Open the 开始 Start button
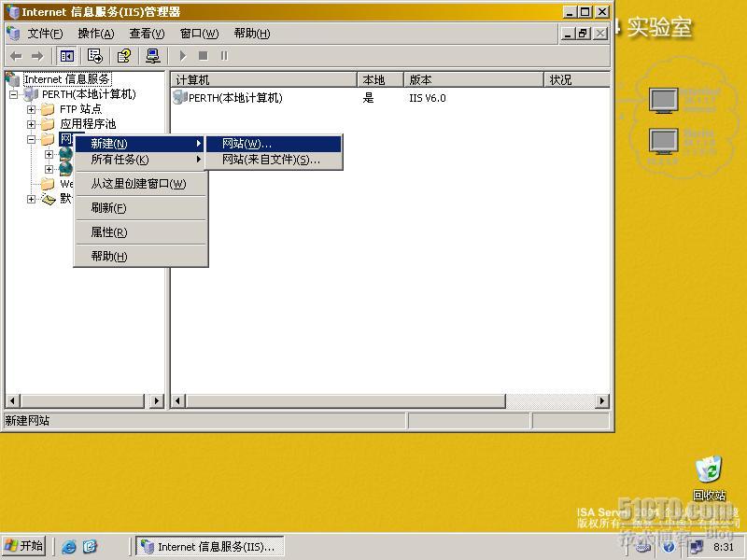Image resolution: width=747 pixels, height=560 pixels. point(24,546)
